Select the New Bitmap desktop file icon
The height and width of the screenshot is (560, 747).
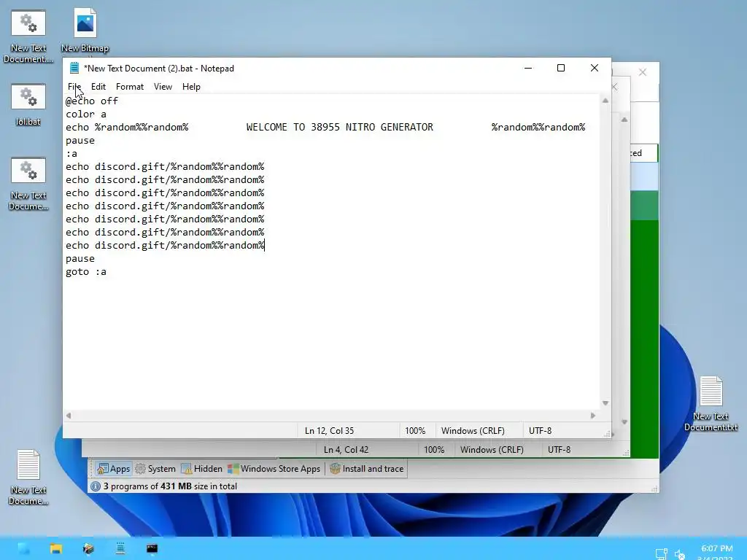(85, 31)
